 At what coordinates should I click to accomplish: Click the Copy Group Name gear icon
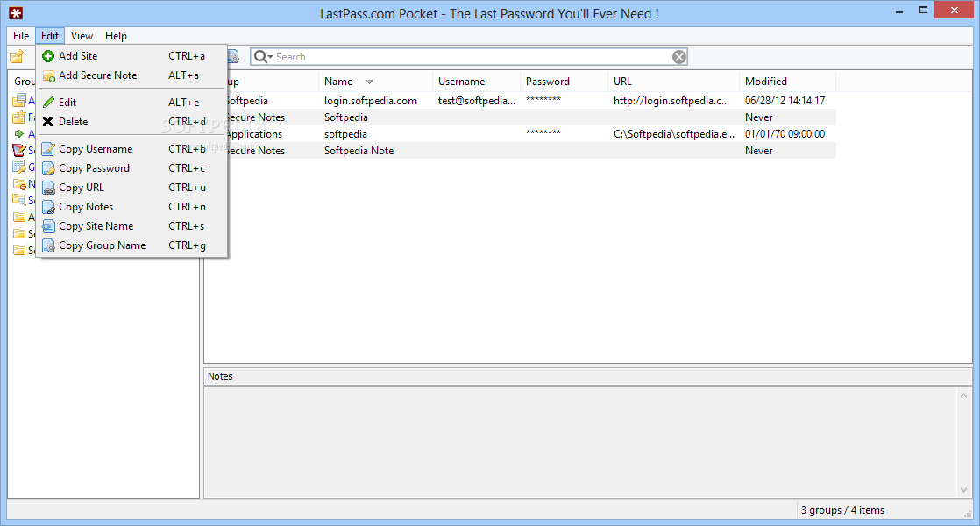point(48,246)
